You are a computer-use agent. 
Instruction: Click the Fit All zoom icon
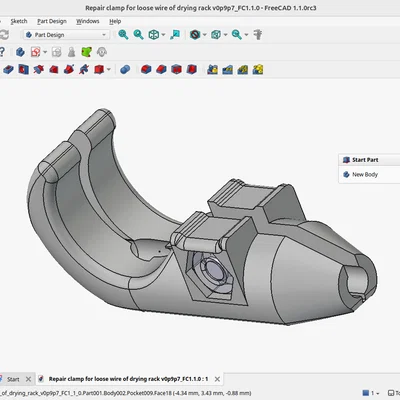pyautogui.click(x=123, y=35)
